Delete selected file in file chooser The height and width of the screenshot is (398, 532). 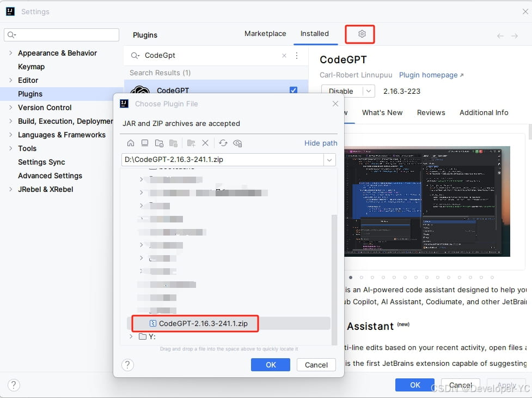(205, 143)
